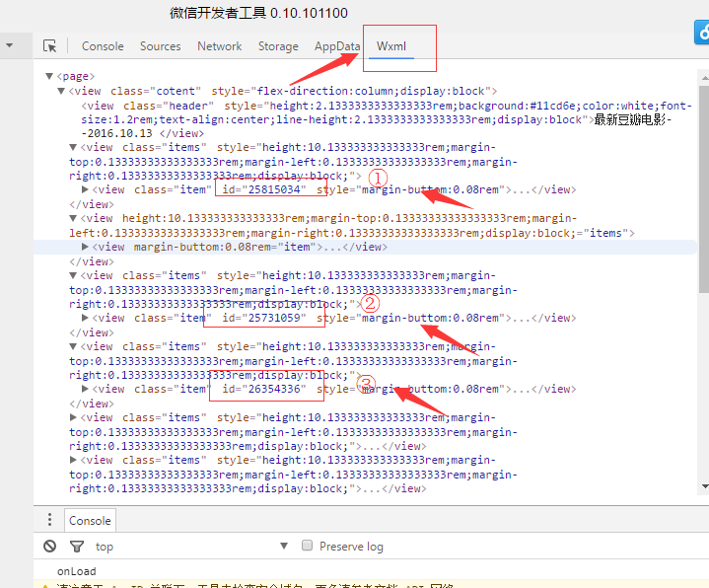The height and width of the screenshot is (588, 709).
Task: Collapse the view class="cotent" node
Action: click(61, 91)
